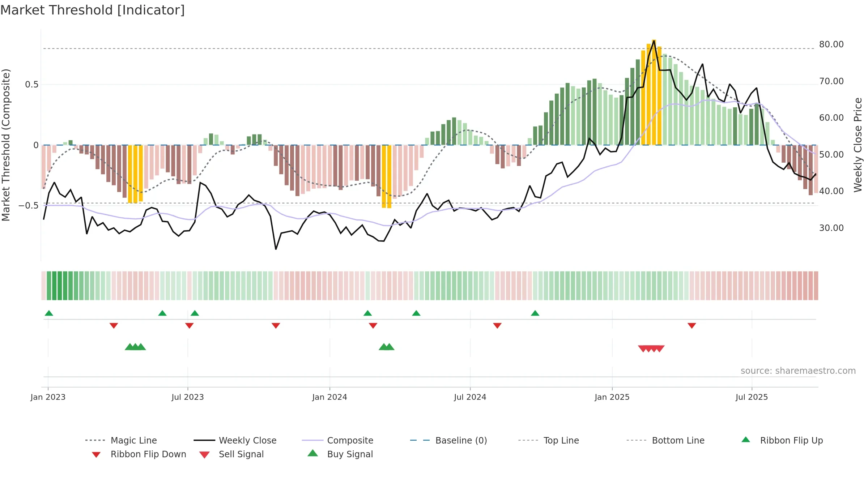Click the 50.00 price axis label
This screenshot has width=868, height=488.
click(x=831, y=155)
